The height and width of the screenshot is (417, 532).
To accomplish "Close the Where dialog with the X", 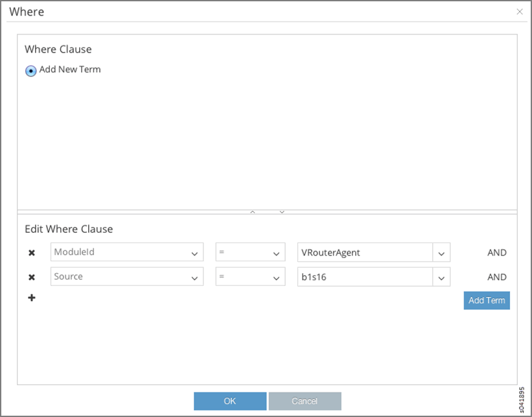I will click(x=519, y=12).
